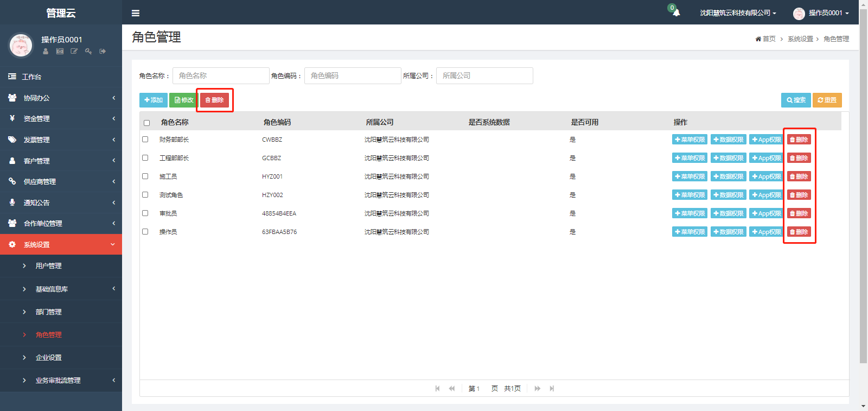Image resolution: width=868 pixels, height=411 pixels.
Task: Click the camera icon in the sidebar profile
Action: click(x=60, y=51)
